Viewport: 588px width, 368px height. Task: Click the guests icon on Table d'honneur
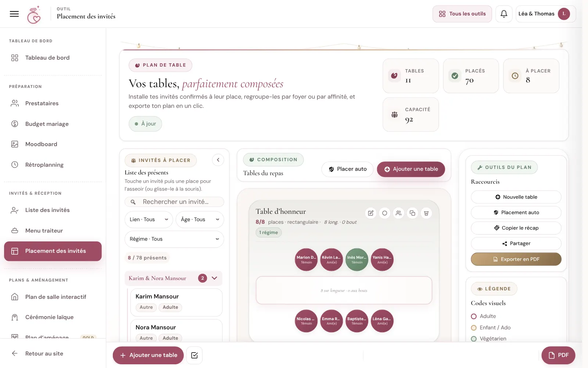click(x=398, y=213)
